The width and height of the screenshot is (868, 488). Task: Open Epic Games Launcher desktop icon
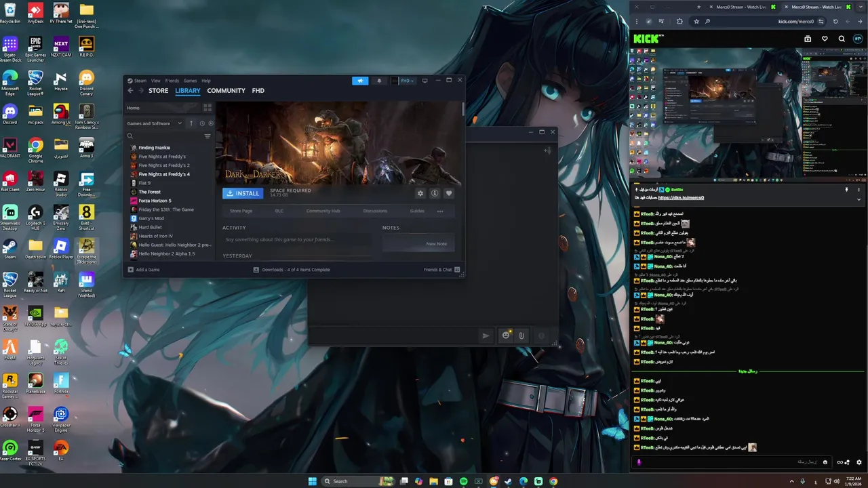35,49
